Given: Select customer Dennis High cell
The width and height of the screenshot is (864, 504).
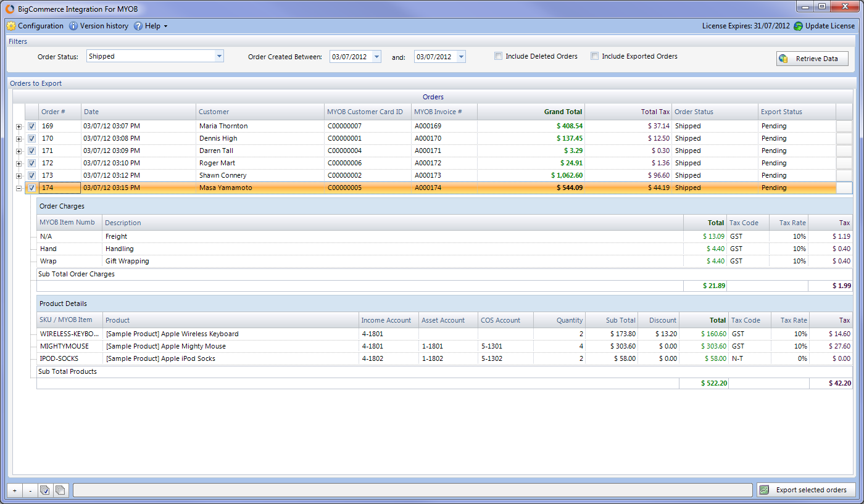Looking at the screenshot, I should tap(260, 138).
